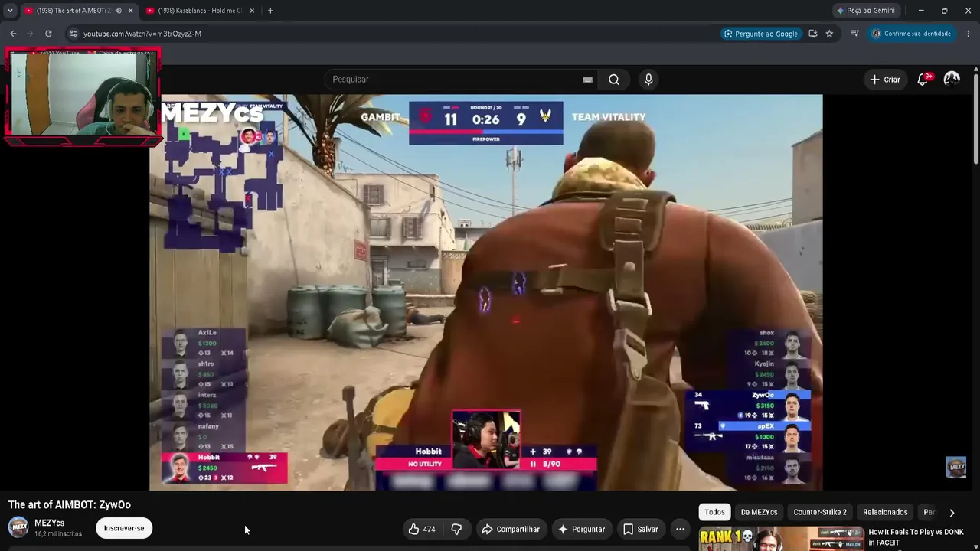Subscribe with the Inscrever-se button
Image resolution: width=980 pixels, height=551 pixels.
tap(124, 528)
